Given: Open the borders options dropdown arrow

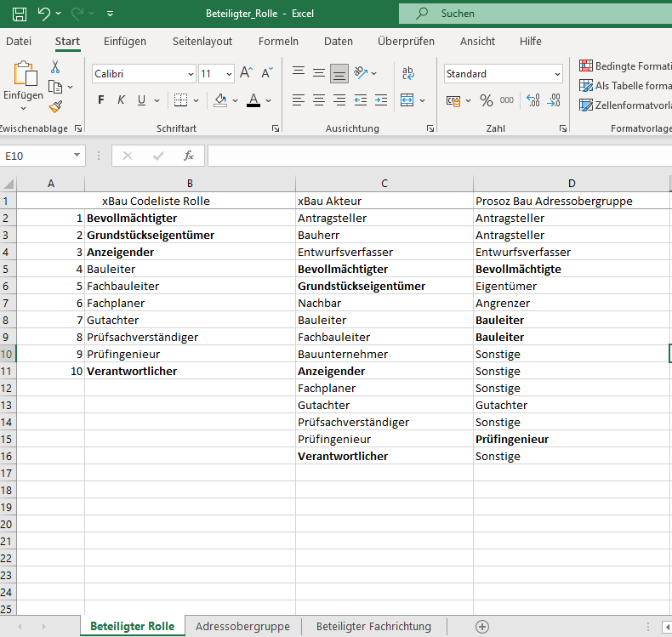Looking at the screenshot, I should (x=196, y=100).
